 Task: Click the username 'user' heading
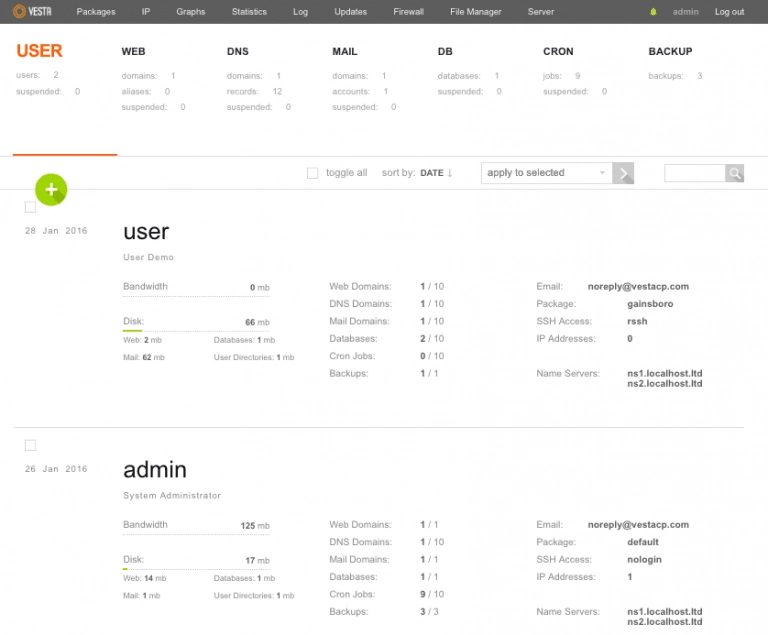pyautogui.click(x=146, y=232)
